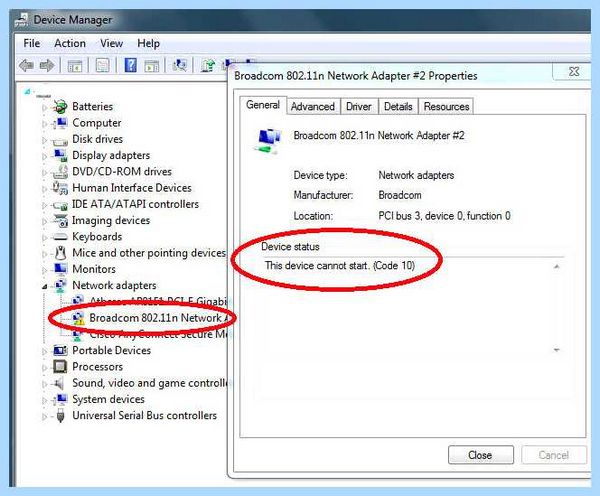600x496 pixels.
Task: Click the Device Manager title bar icon
Action: [x=22, y=20]
